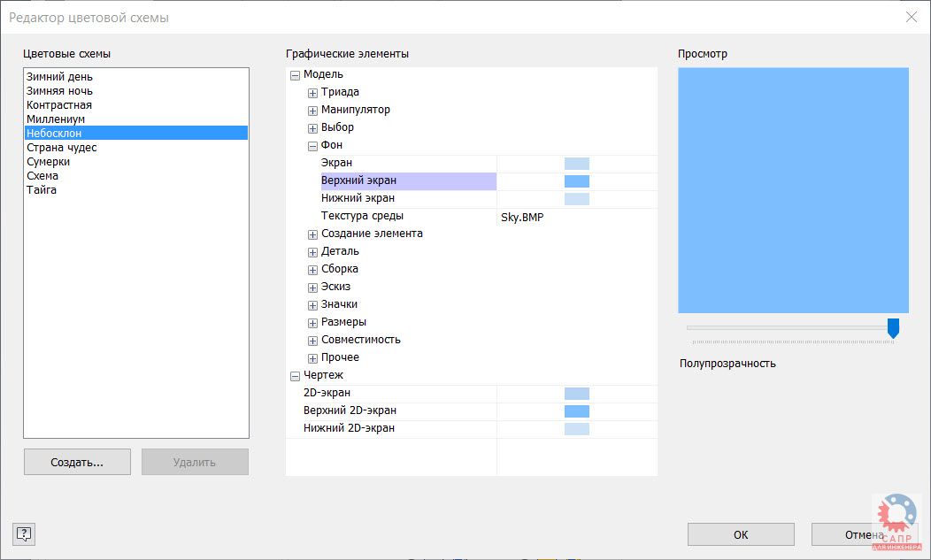Expand the Эскиз node
The width and height of the screenshot is (931, 560).
(x=313, y=288)
